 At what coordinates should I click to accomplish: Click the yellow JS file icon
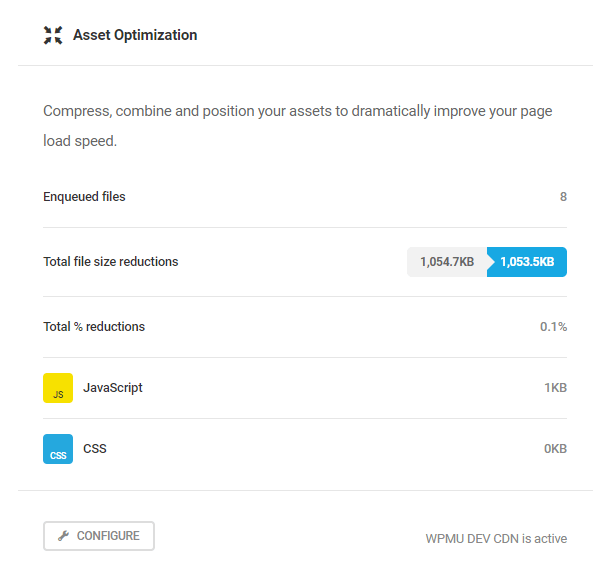click(x=58, y=388)
